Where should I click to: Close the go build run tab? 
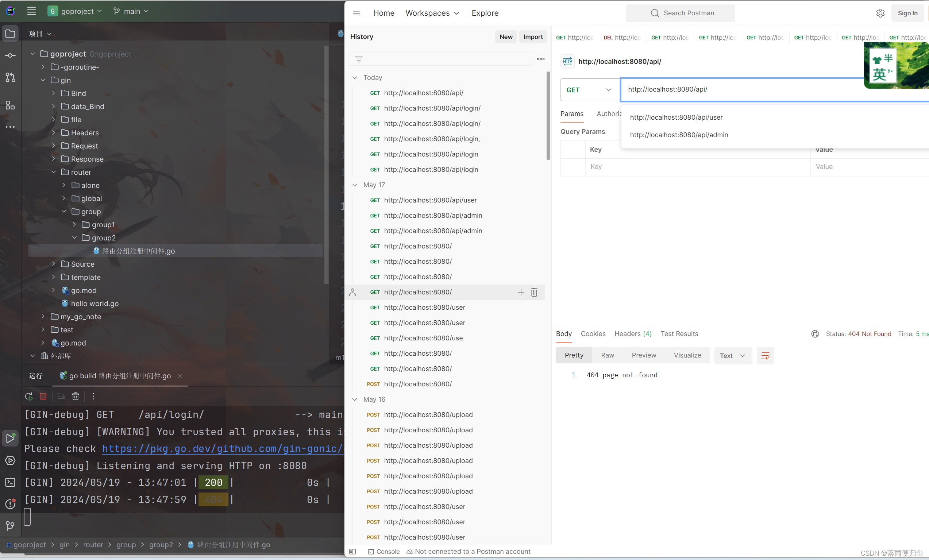180,376
